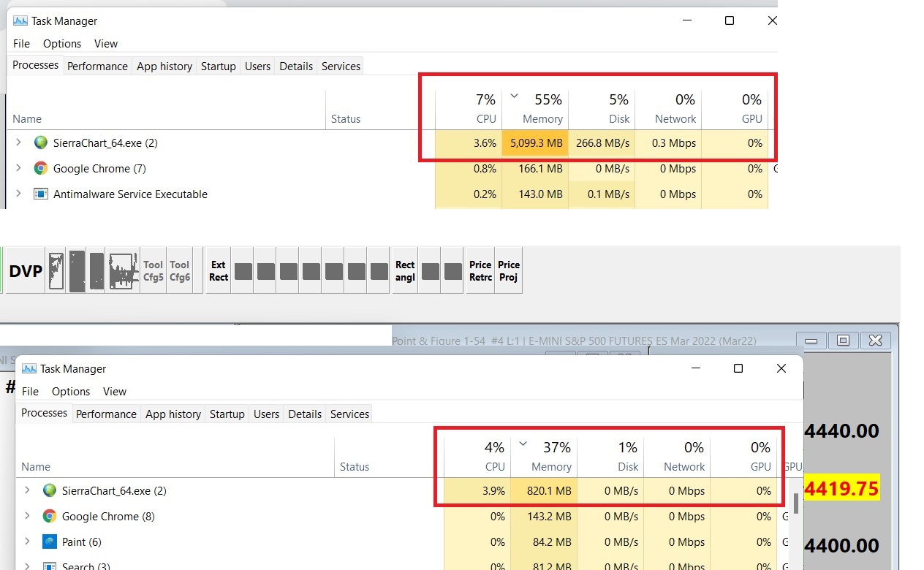The height and width of the screenshot is (570, 924).
Task: Click Antimalware Service Executable icon
Action: tap(41, 194)
